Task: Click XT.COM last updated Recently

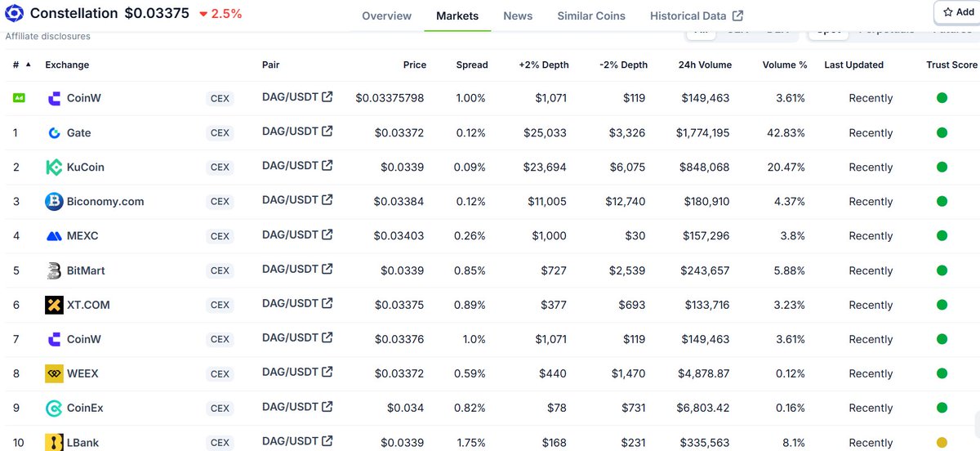Action: coord(871,305)
